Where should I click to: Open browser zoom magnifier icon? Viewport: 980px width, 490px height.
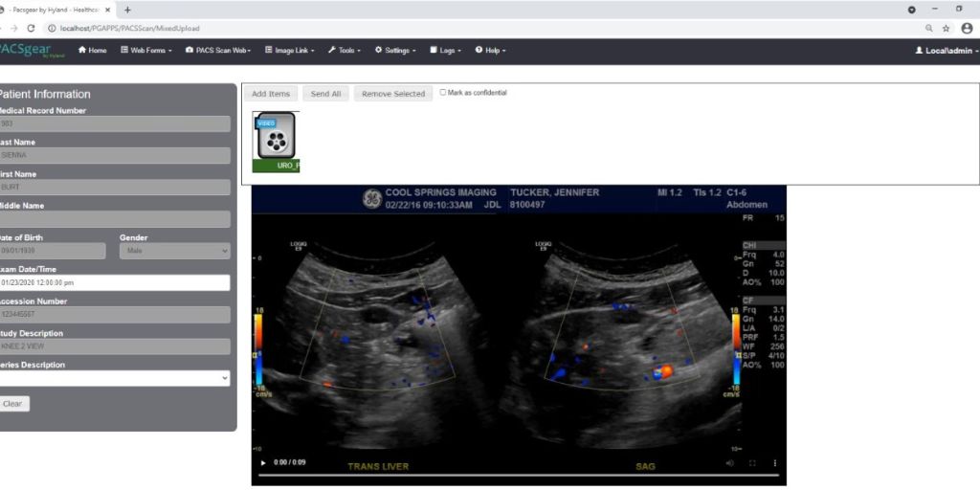point(929,28)
